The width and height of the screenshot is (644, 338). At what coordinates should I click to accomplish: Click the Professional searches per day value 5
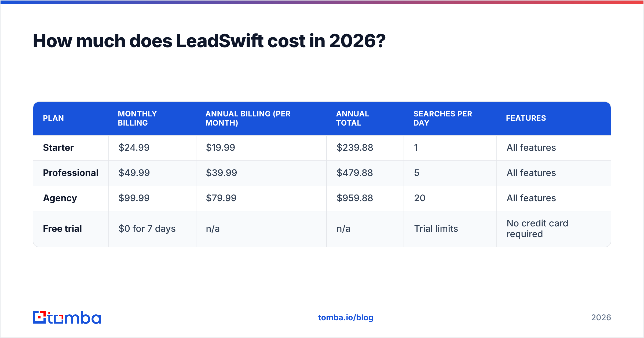click(416, 173)
